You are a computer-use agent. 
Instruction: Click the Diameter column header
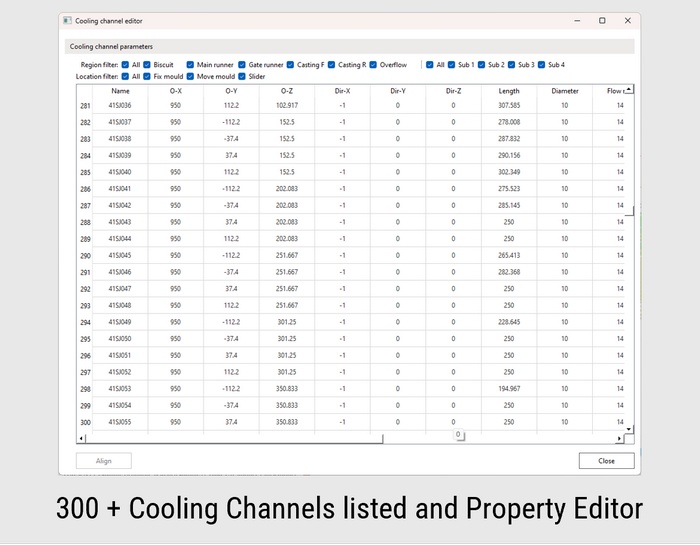[565, 91]
